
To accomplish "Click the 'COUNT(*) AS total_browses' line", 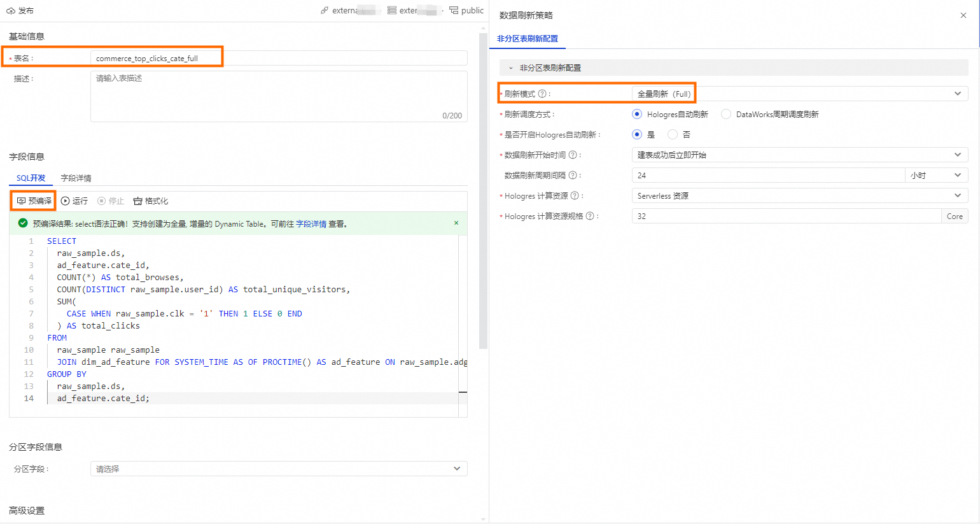I will [x=120, y=277].
